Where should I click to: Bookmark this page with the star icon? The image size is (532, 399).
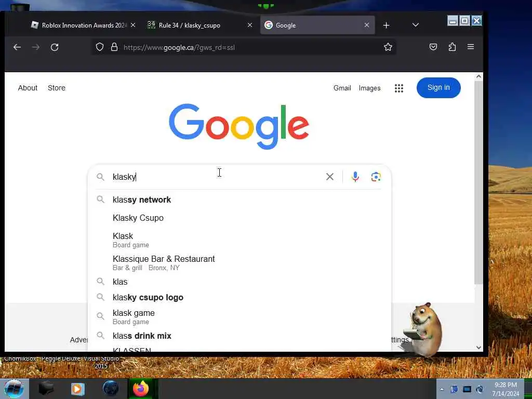(x=388, y=47)
